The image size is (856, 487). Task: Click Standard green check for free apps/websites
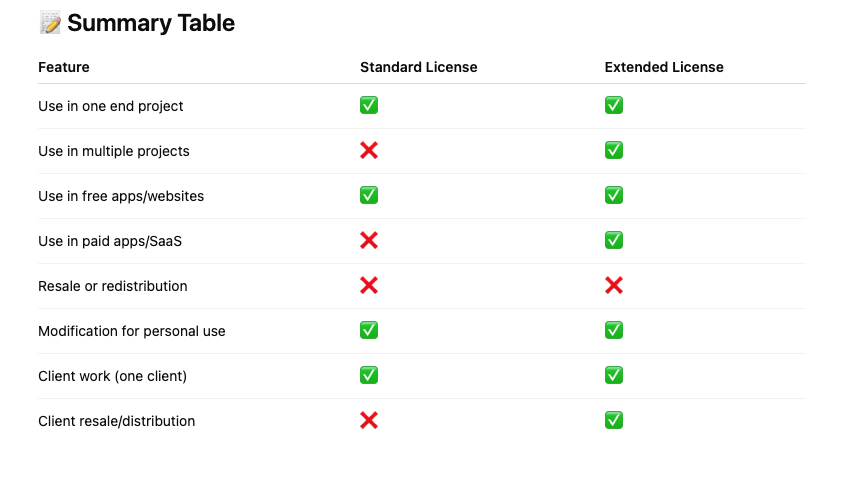(369, 195)
